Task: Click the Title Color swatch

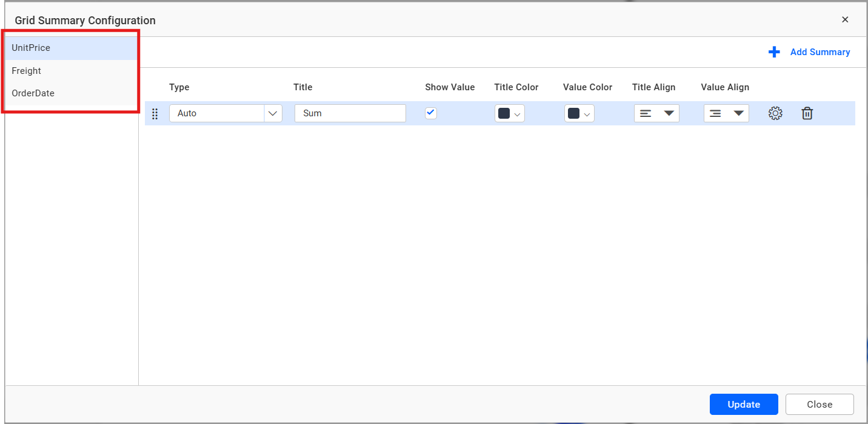Action: click(x=505, y=113)
